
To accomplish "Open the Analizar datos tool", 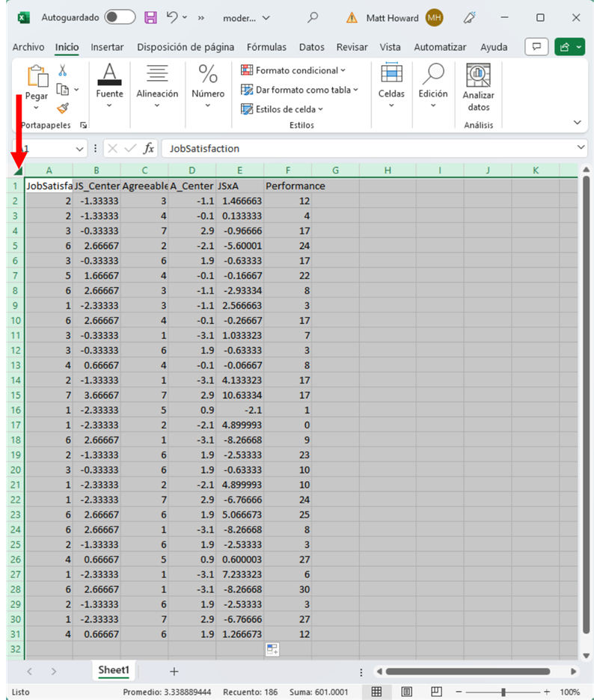I will [478, 88].
